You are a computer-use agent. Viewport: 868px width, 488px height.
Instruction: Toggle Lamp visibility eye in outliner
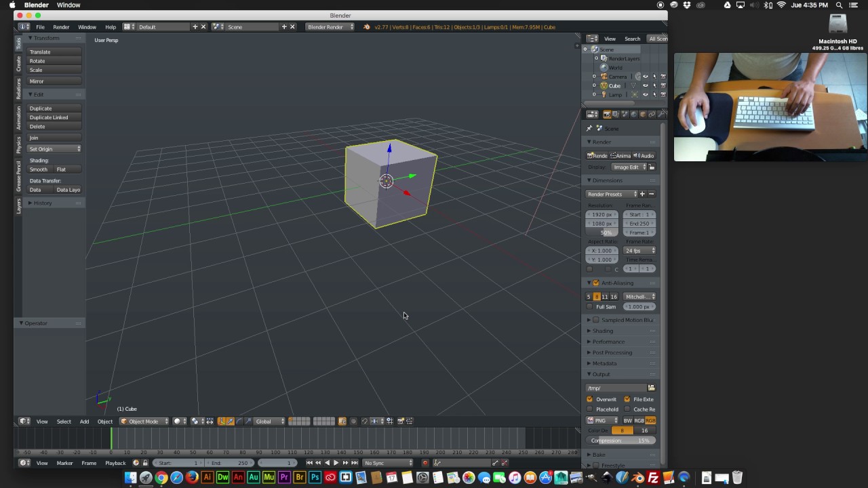tap(645, 94)
